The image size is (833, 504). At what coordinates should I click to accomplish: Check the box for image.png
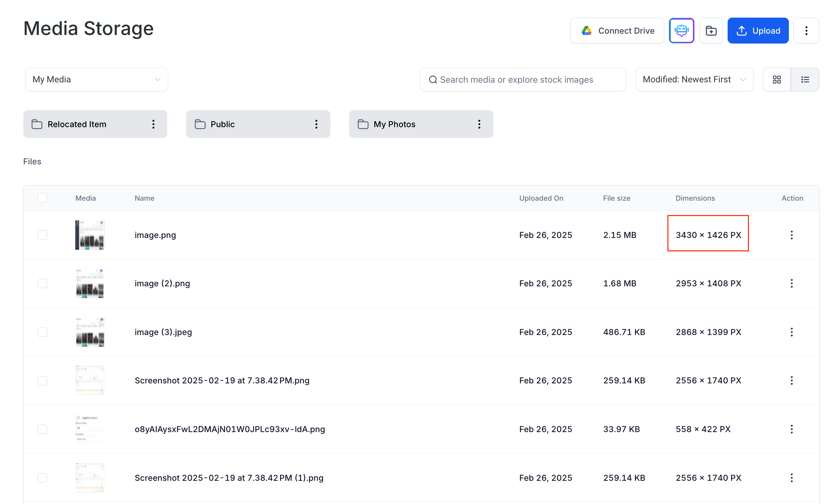[42, 235]
